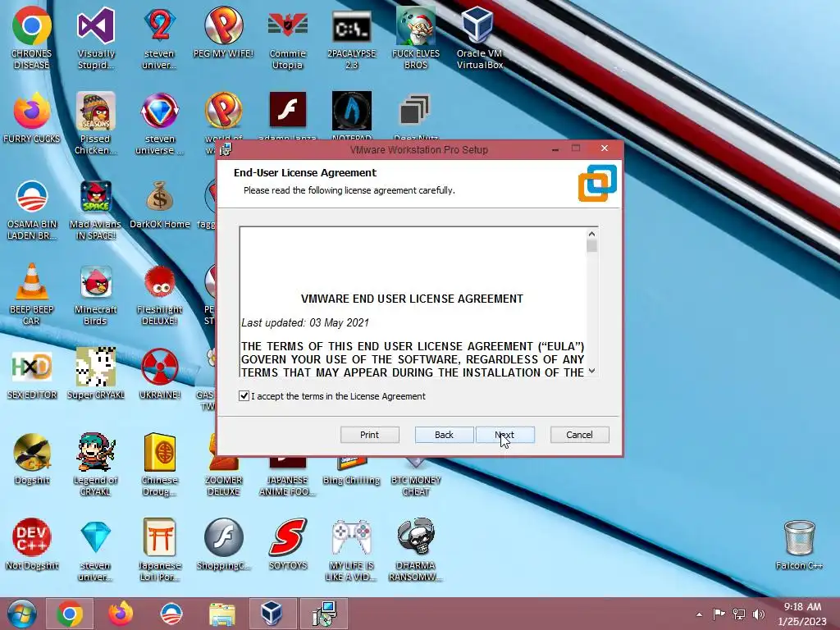Select the Firefox desktop shortcut icon
This screenshot has width=840, height=630.
point(32,118)
